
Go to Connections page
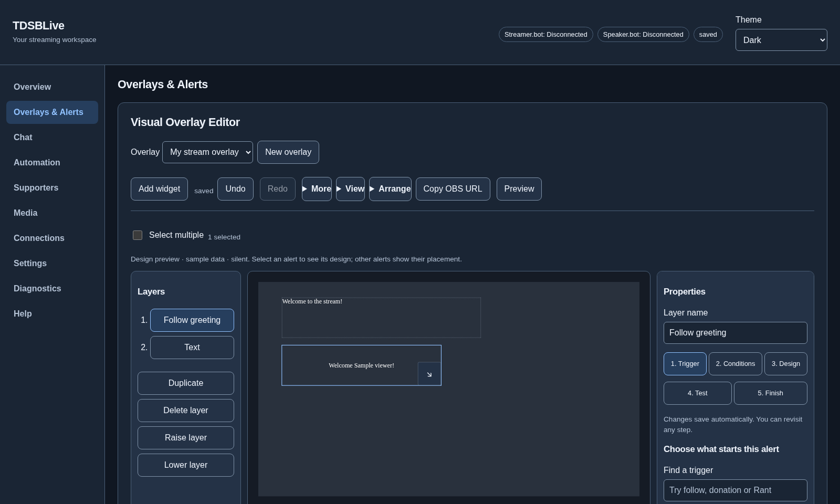click(x=52, y=238)
